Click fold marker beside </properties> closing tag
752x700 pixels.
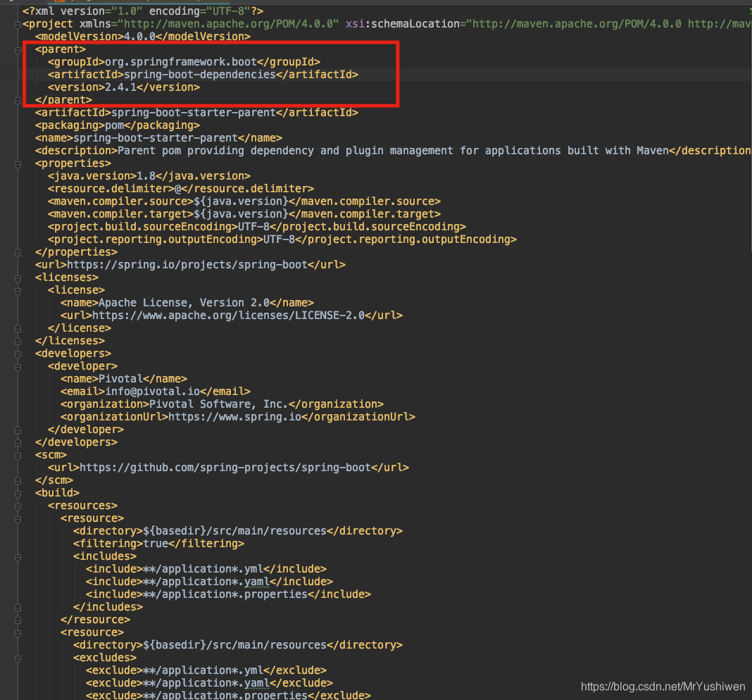point(18,252)
